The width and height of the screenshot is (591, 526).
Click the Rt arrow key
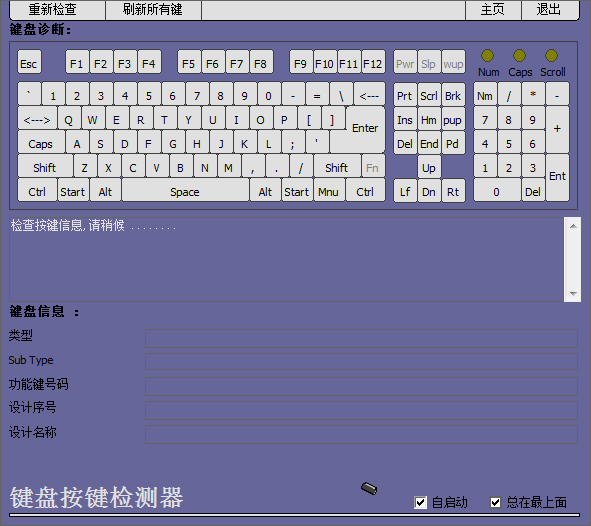pyautogui.click(x=453, y=190)
